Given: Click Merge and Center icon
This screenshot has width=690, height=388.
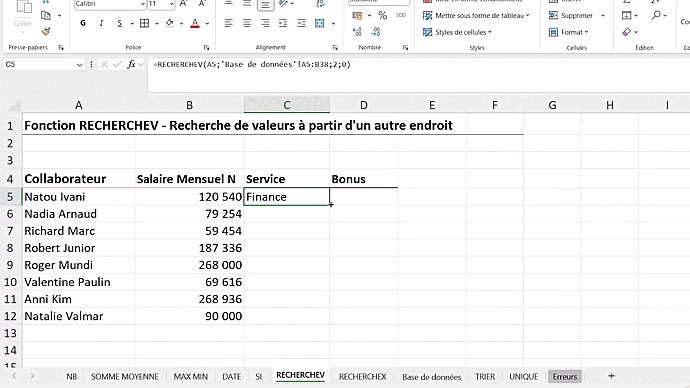Looking at the screenshot, I should click(x=320, y=23).
